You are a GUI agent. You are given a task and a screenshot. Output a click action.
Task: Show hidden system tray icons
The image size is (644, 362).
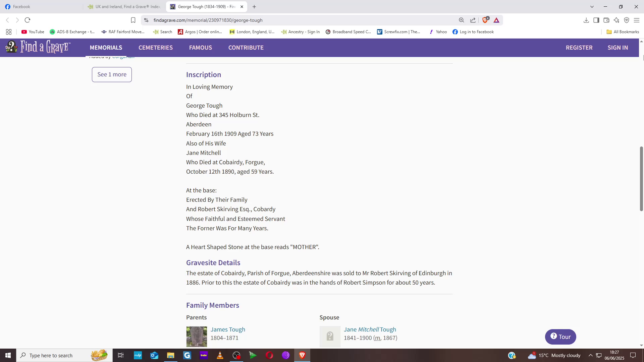(x=590, y=355)
